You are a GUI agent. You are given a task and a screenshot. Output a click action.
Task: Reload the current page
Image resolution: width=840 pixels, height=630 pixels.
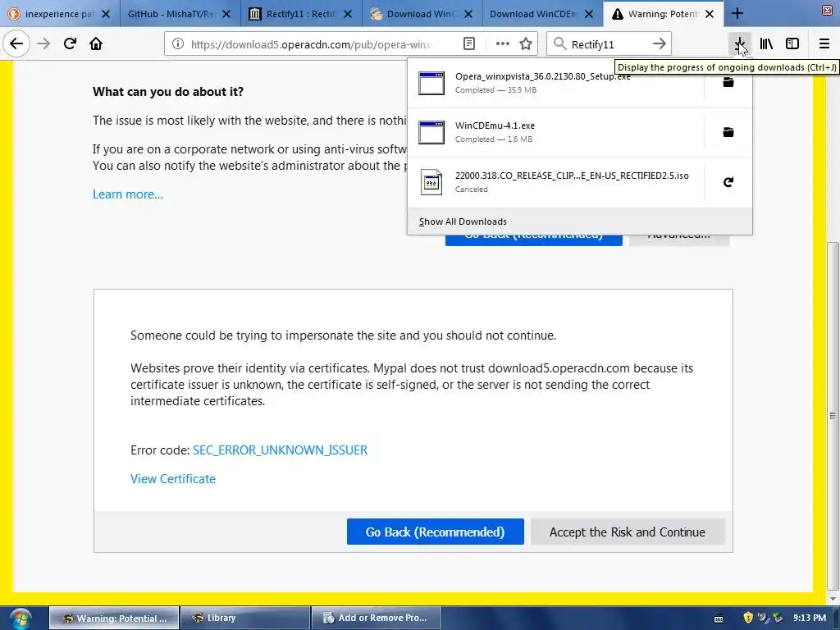point(70,43)
